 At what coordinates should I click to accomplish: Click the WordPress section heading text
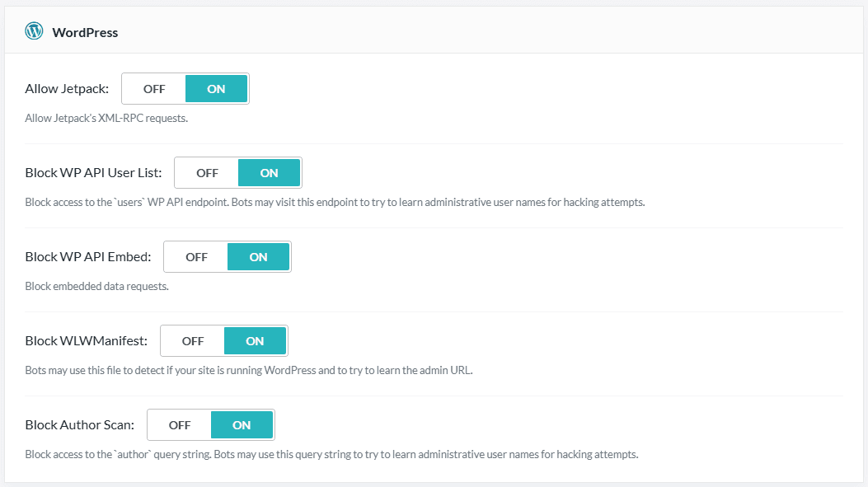(x=85, y=33)
